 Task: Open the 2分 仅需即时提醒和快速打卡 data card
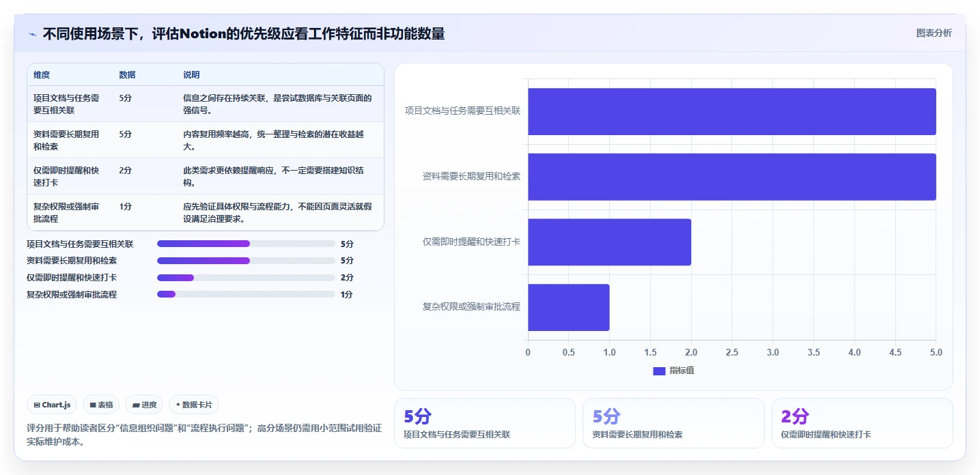pos(862,423)
